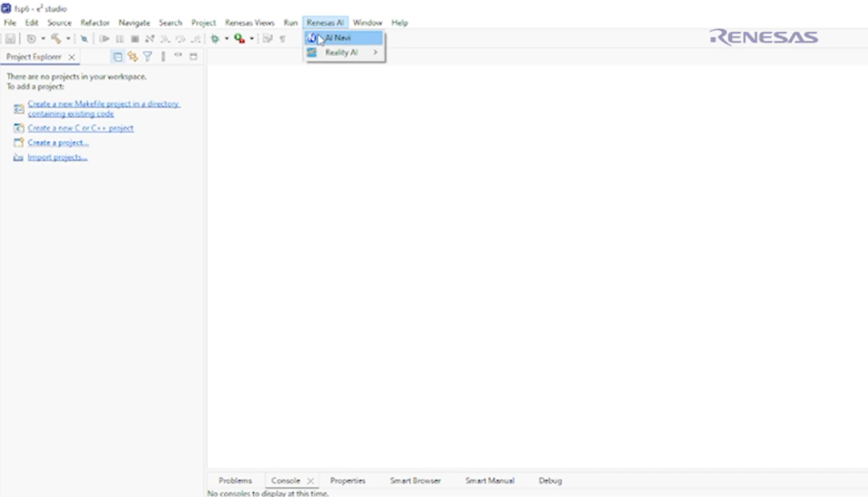
Task: Open the Window menu
Action: pos(367,22)
